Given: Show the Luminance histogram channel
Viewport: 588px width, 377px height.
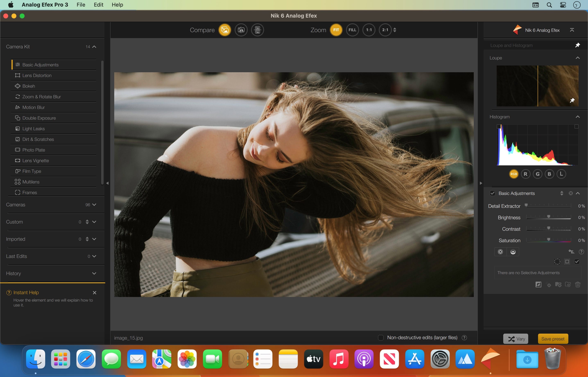Looking at the screenshot, I should pyautogui.click(x=561, y=174).
